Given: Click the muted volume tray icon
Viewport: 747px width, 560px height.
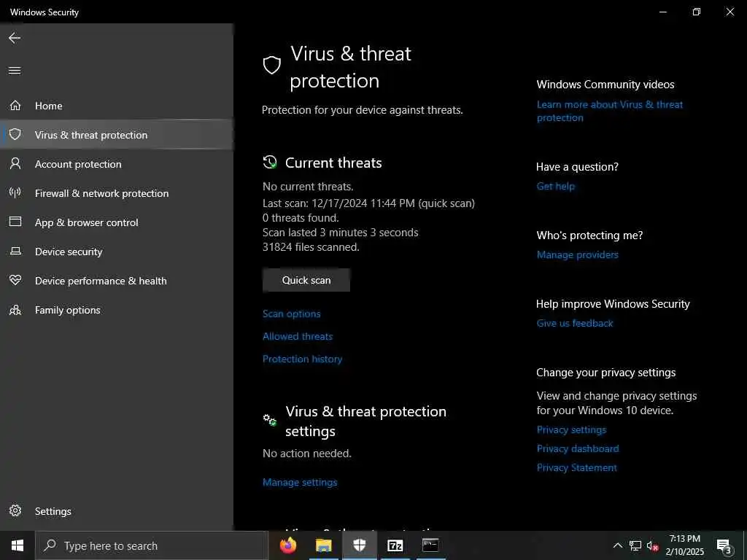Looking at the screenshot, I should tap(653, 545).
